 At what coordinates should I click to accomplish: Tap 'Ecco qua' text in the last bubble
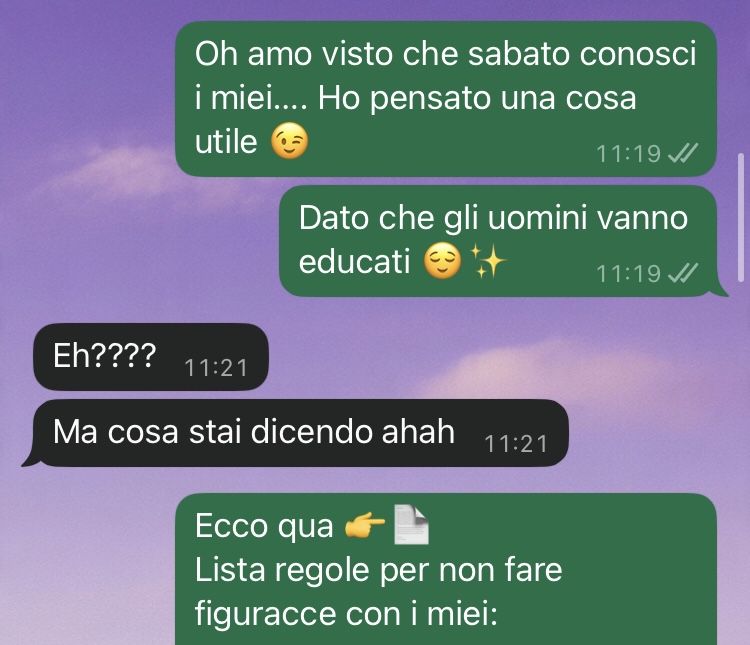(x=264, y=526)
